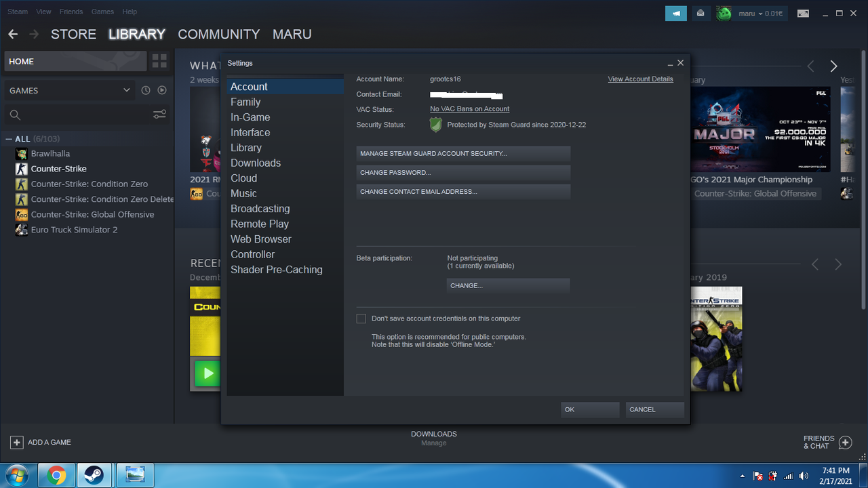The height and width of the screenshot is (488, 868).
Task: Switch to the STORE tab
Action: tap(73, 34)
